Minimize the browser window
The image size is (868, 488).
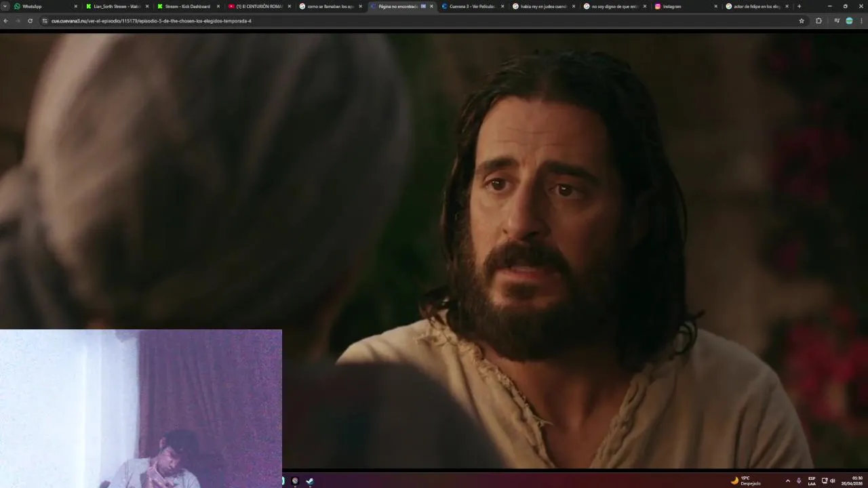coord(829,6)
